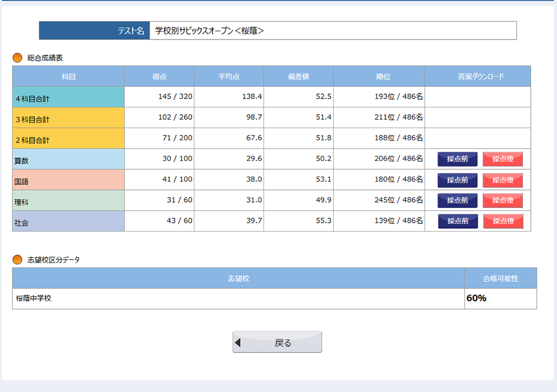Download 採点前 answer sheet for 理科

click(x=457, y=200)
